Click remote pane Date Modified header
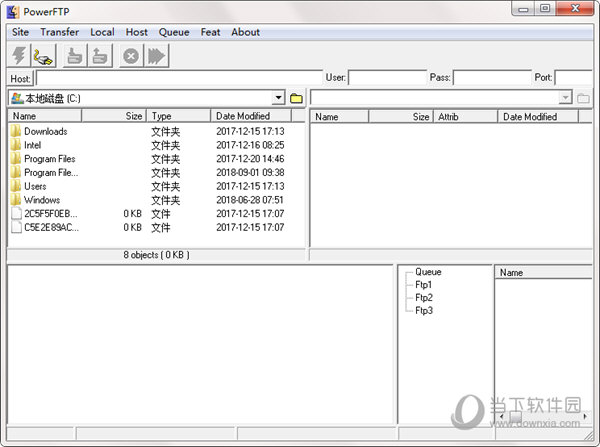The height and width of the screenshot is (447, 600). [538, 117]
